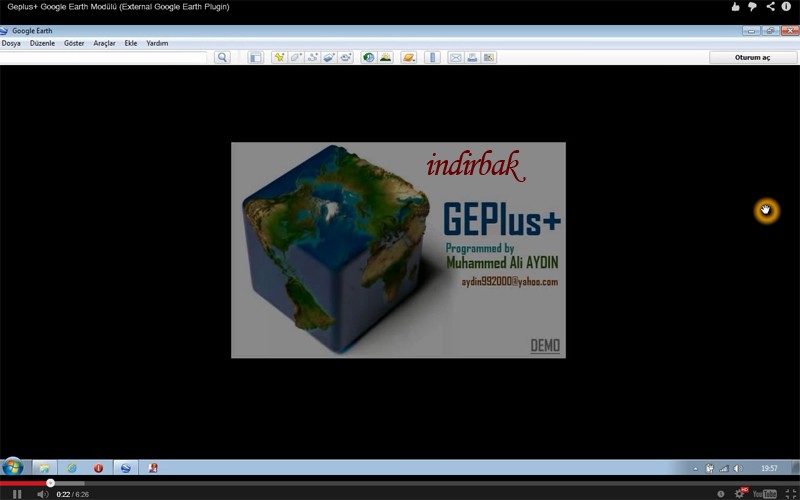
Task: Pause the YouTube video
Action: pyautogui.click(x=17, y=494)
